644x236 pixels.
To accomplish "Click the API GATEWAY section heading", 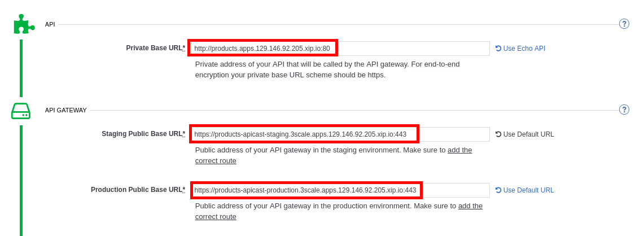I will [65, 110].
